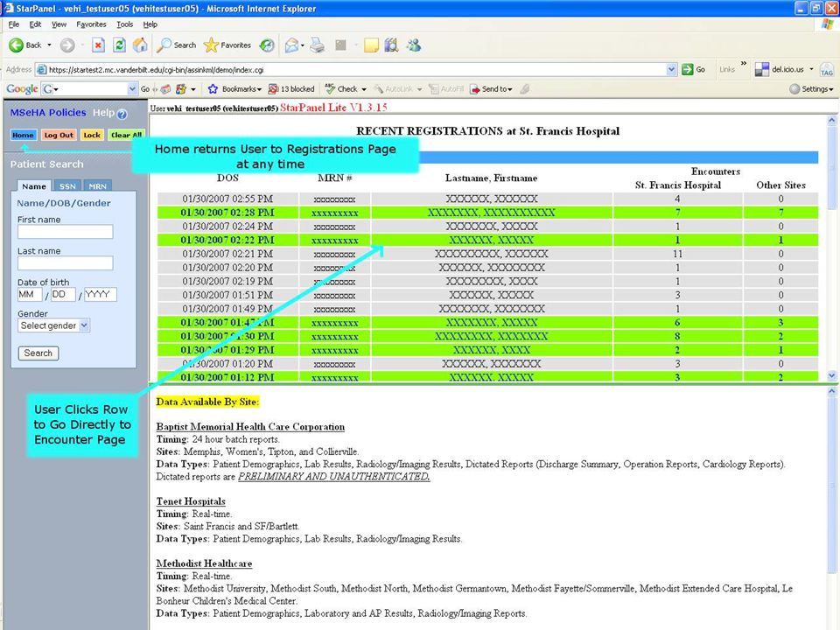This screenshot has height=630, width=840.
Task: Open the Favorites menu
Action: 91,24
